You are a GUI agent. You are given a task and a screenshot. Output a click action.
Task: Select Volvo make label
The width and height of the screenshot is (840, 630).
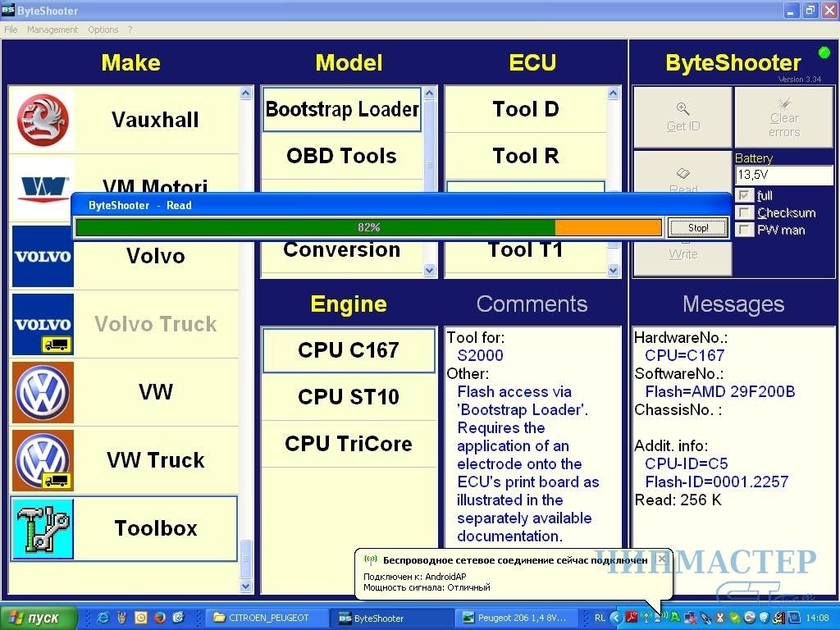coord(155,256)
